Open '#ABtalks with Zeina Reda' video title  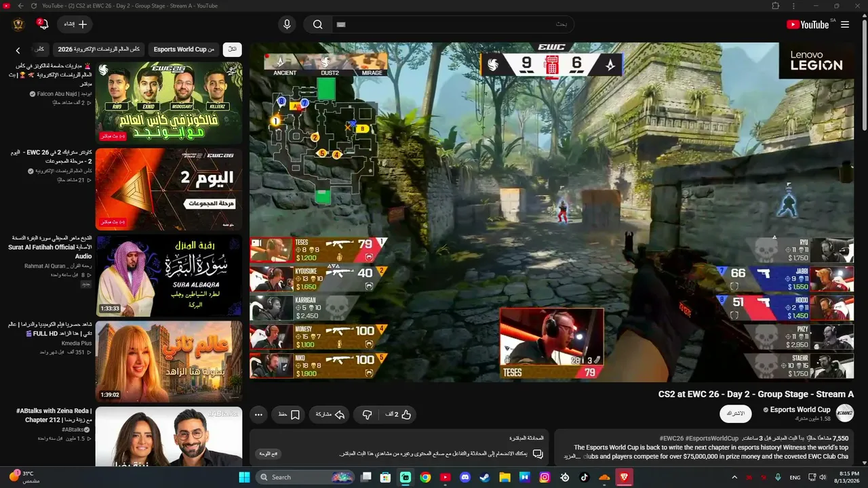tap(54, 415)
